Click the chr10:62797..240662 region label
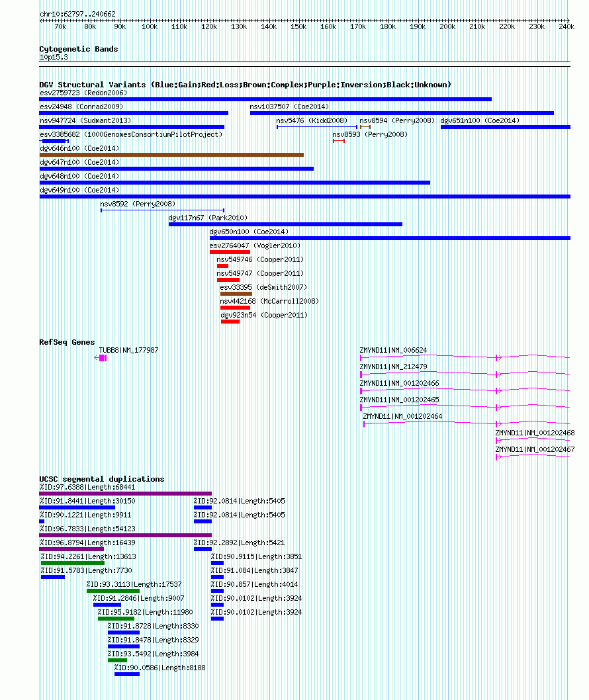The width and height of the screenshot is (589, 700). [77, 14]
